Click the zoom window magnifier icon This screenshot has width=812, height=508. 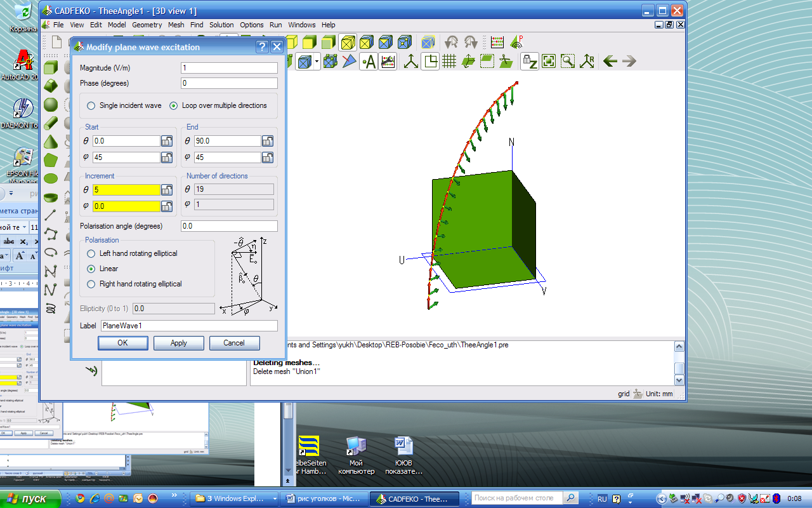(x=568, y=62)
